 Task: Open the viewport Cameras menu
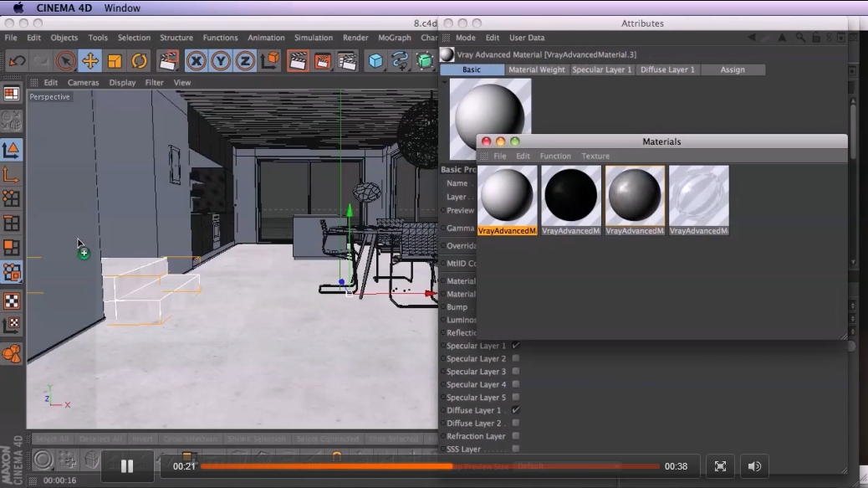click(x=83, y=83)
